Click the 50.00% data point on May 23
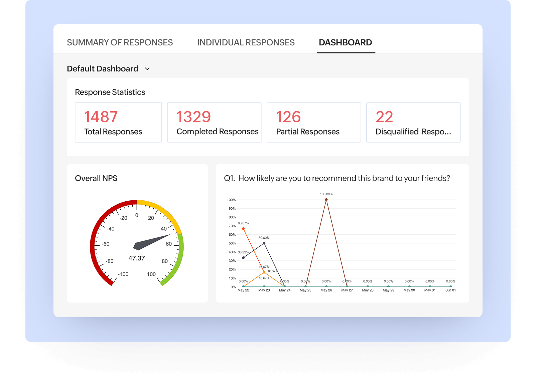536x392 pixels. (x=264, y=243)
